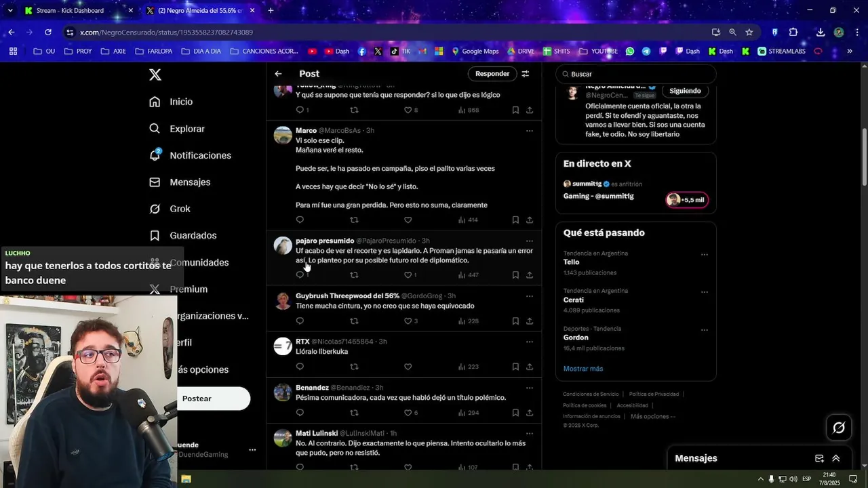Open more options for Tello trend

[x=705, y=255]
